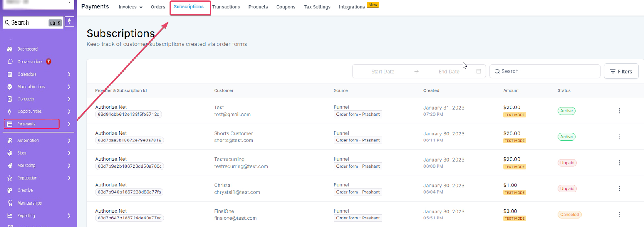Expand the Marketing submenu chevron

click(69, 166)
